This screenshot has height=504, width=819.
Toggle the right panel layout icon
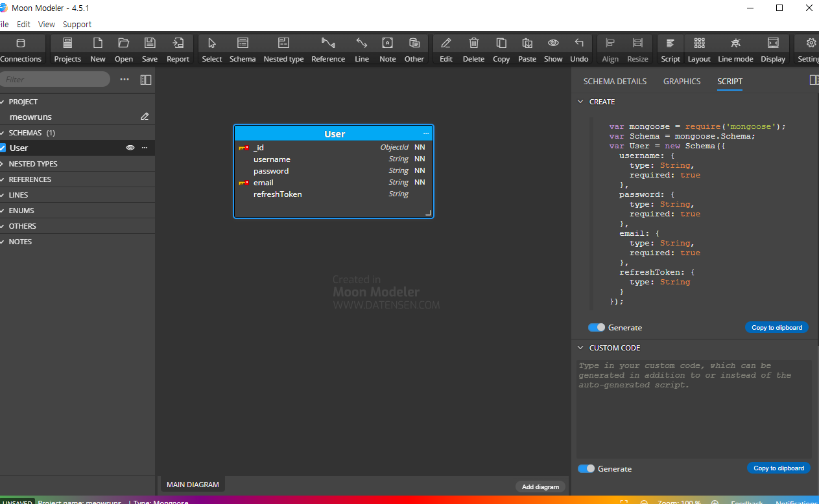[814, 80]
